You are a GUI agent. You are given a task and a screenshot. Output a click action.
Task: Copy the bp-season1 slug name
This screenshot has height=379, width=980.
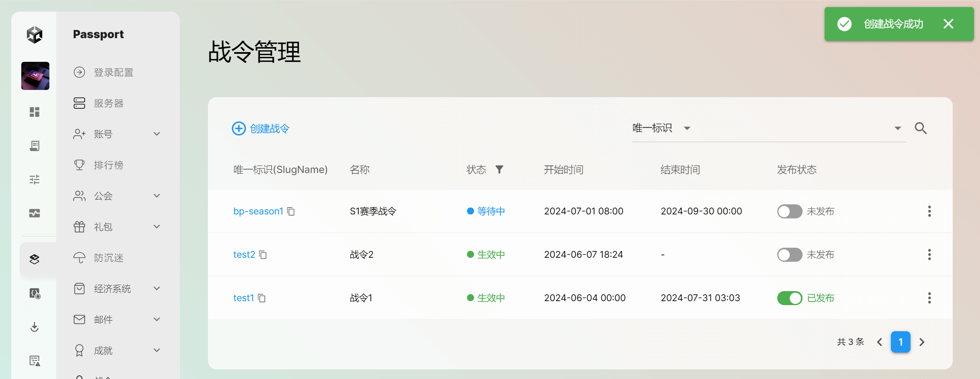[x=291, y=212]
